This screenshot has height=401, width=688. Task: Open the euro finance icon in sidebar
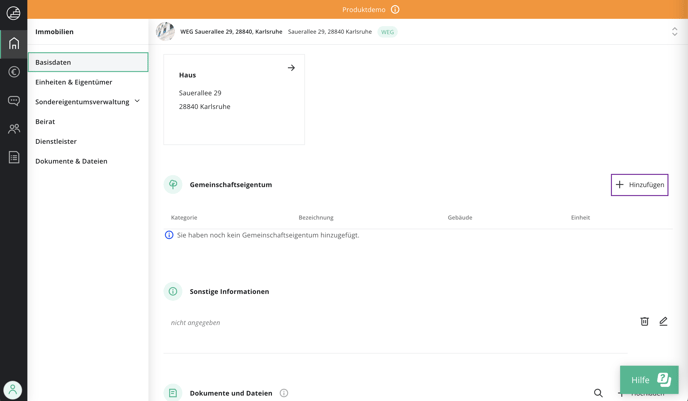click(14, 72)
